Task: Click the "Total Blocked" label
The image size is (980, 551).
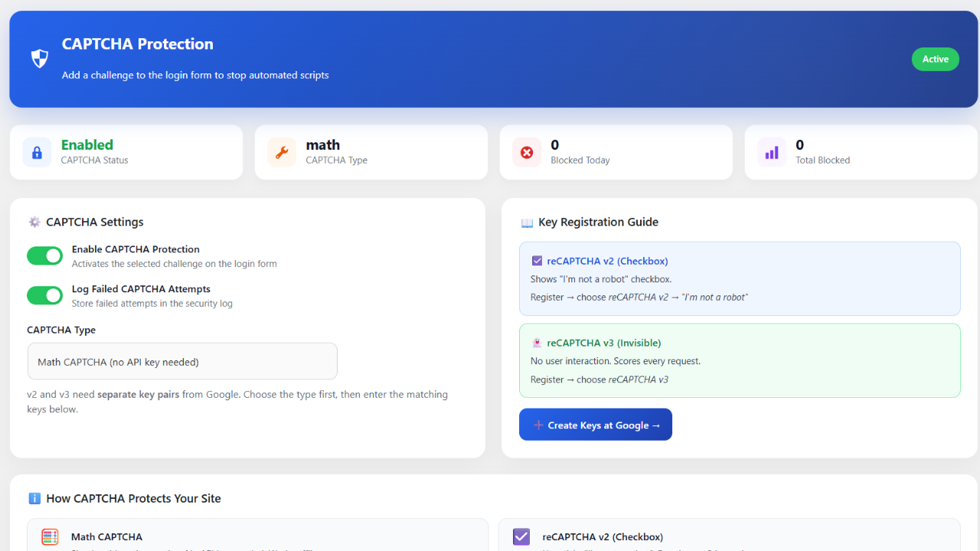Action: (823, 161)
